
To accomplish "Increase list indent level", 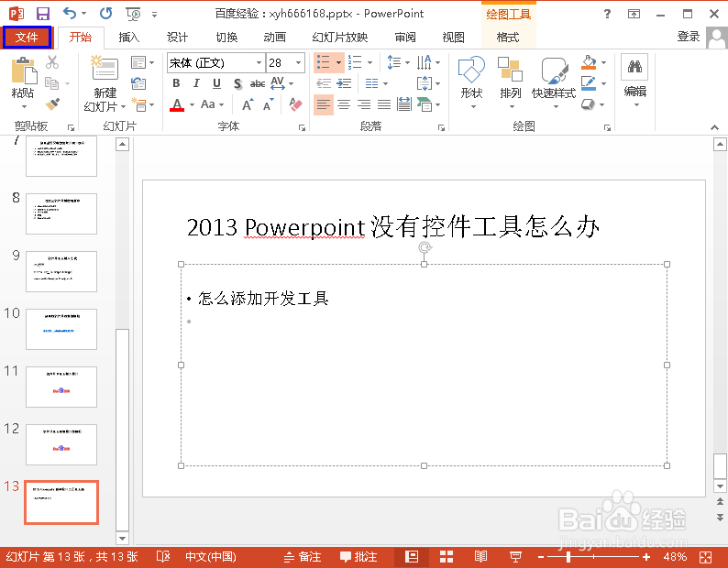I will click(x=344, y=83).
